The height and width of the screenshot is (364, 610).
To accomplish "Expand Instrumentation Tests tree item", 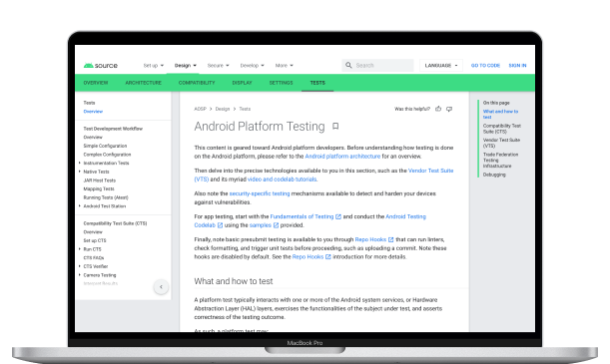I will click(x=80, y=163).
